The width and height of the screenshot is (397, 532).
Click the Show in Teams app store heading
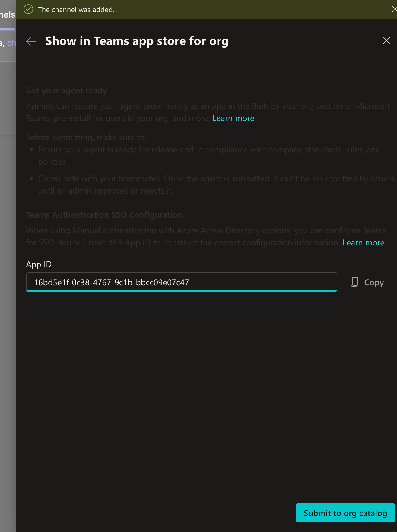coord(137,41)
